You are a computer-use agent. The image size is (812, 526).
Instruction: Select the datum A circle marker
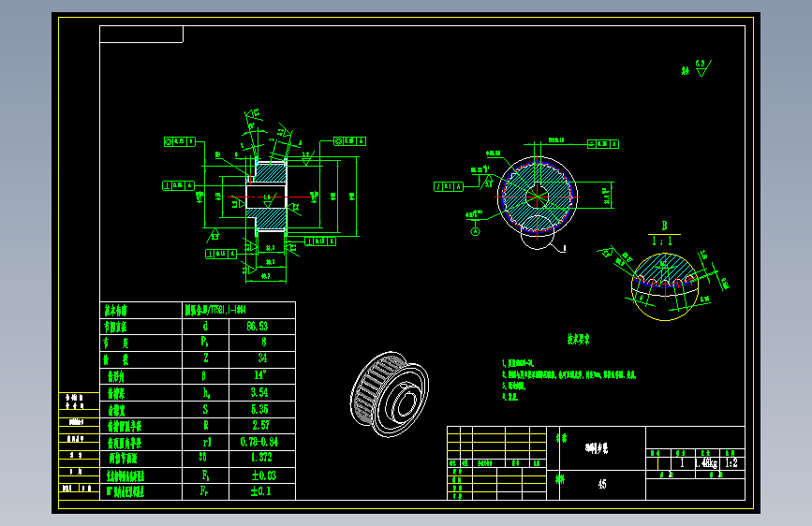tap(475, 231)
